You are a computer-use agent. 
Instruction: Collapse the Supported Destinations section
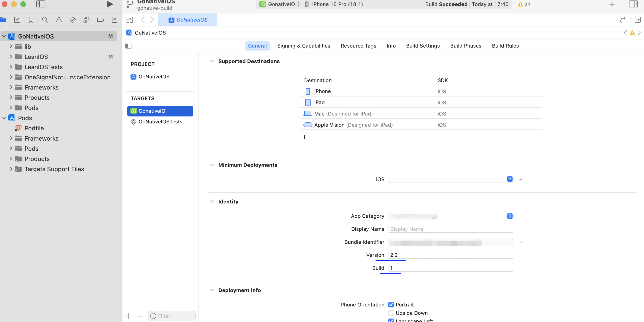pyautogui.click(x=212, y=61)
